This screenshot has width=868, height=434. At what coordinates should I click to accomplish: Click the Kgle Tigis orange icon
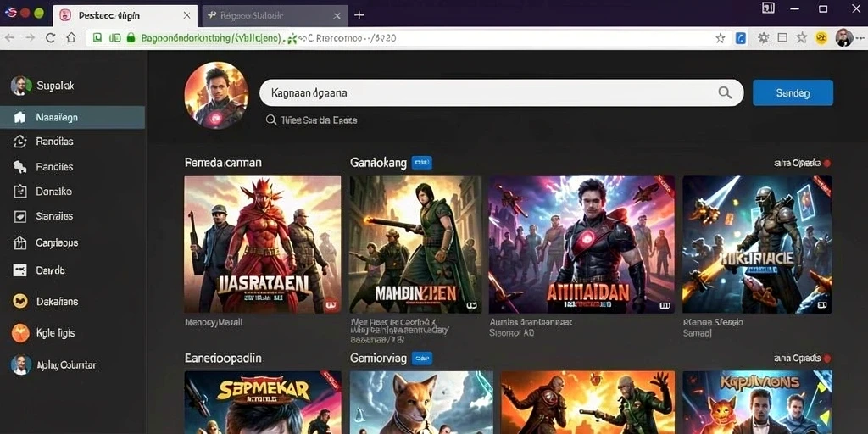(x=20, y=332)
